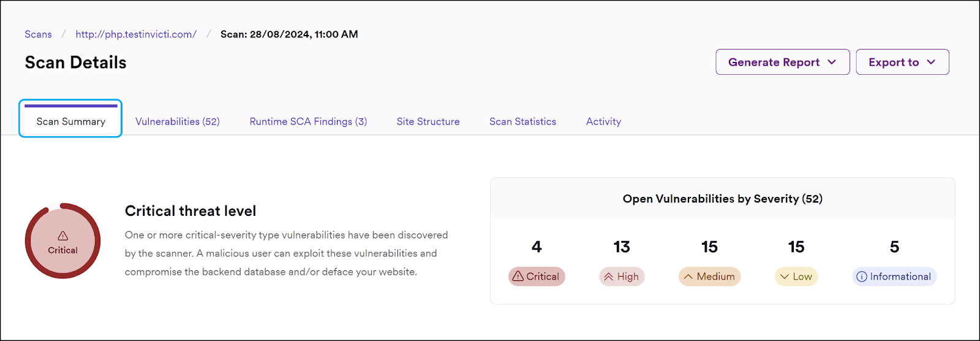Click the critical count number 4
Image resolution: width=980 pixels, height=341 pixels.
pos(537,247)
